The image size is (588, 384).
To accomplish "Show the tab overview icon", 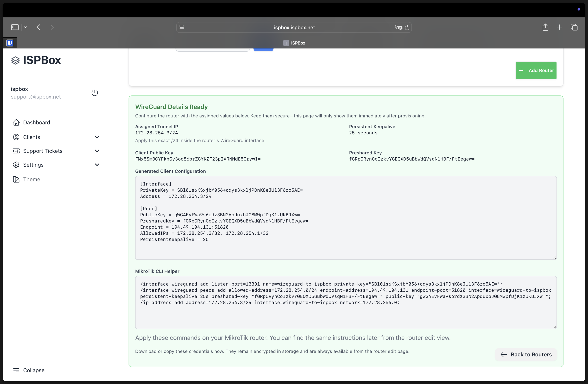I will pyautogui.click(x=574, y=27).
